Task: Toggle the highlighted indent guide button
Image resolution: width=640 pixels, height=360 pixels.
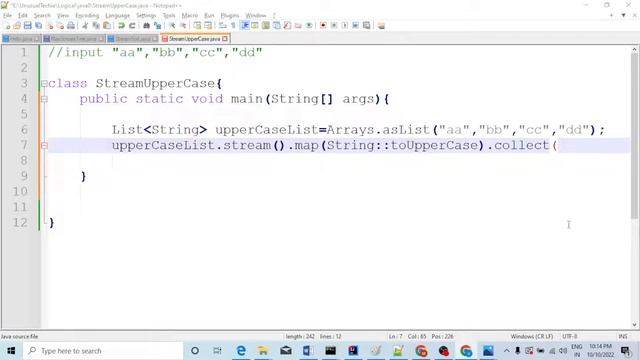Action: (244, 25)
